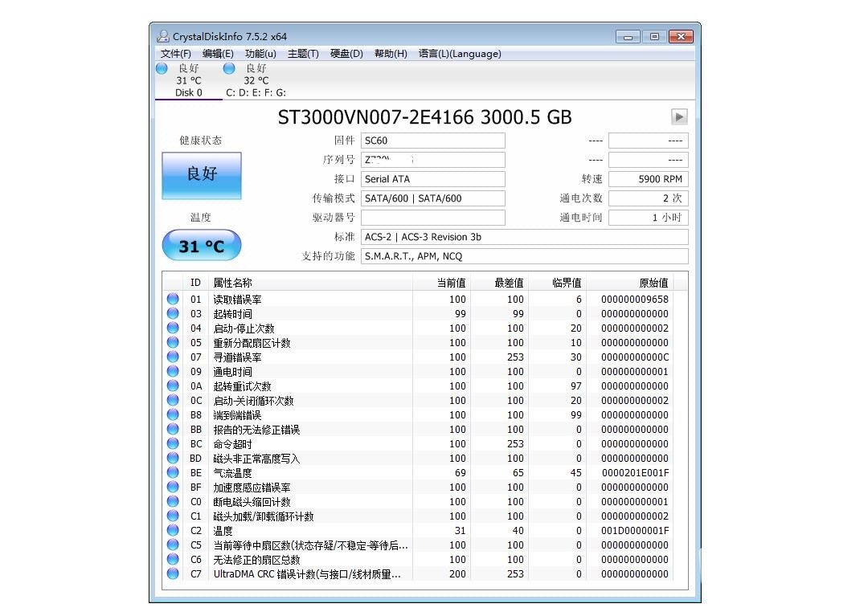Click the status icon of row B8 端到端错误

[173, 414]
